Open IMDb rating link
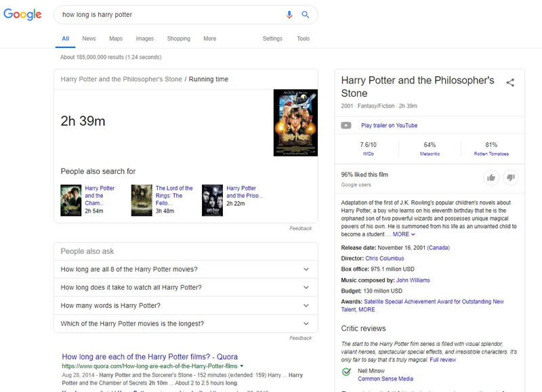The height and width of the screenshot is (392, 542). pyautogui.click(x=368, y=154)
